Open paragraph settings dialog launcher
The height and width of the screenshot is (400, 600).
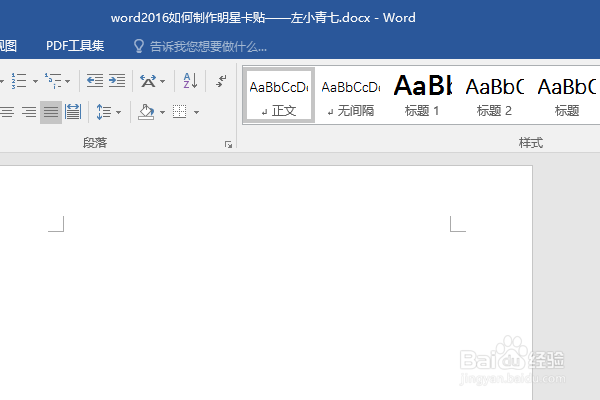point(228,144)
